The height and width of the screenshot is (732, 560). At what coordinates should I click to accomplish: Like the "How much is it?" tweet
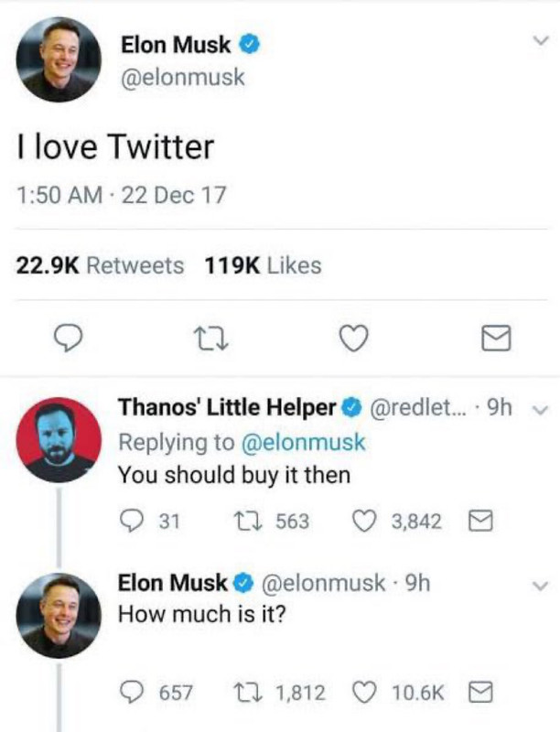[367, 692]
